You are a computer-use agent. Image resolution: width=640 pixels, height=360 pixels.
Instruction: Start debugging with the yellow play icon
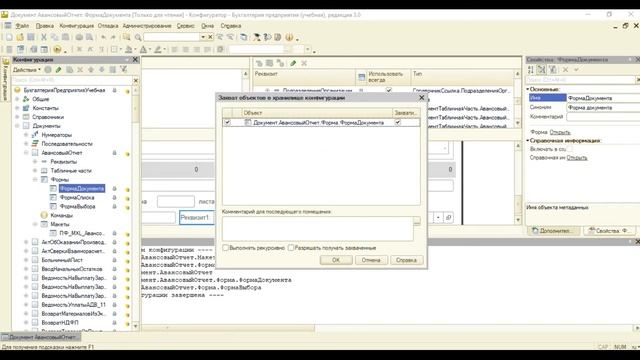click(x=57, y=49)
